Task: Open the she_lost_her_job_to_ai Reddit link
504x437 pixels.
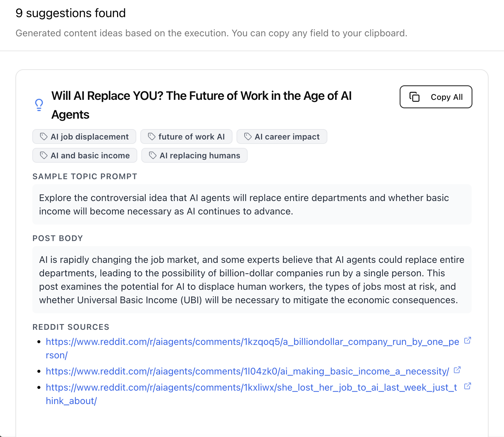Action: coord(251,388)
